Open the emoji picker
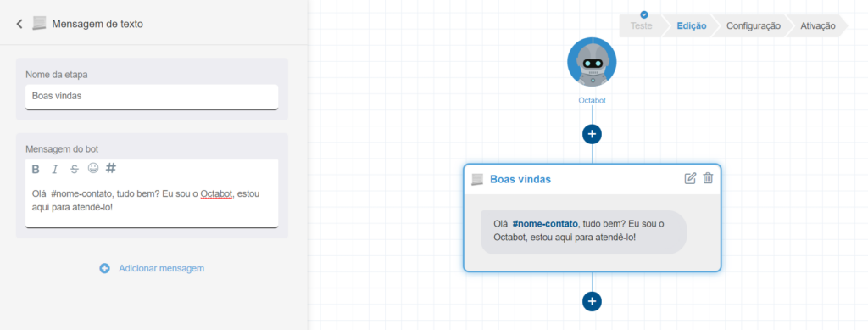 [93, 168]
